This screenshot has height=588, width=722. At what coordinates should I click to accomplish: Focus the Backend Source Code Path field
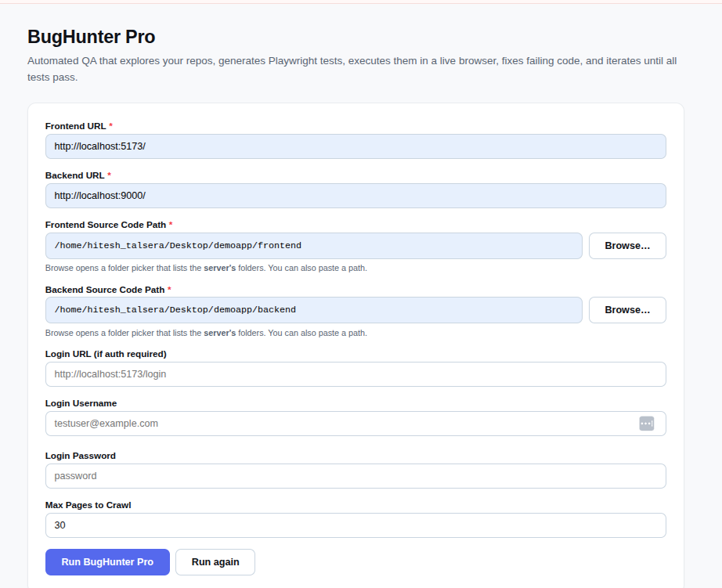click(313, 310)
